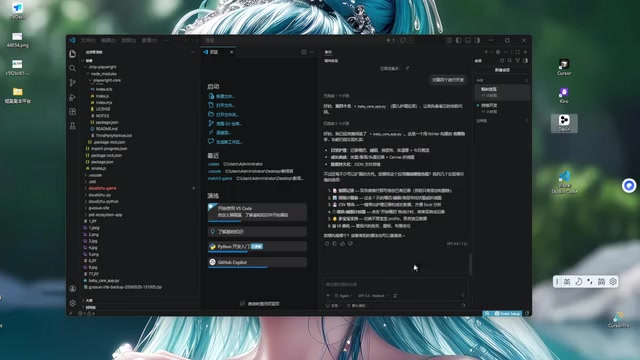Open the Extensions view

[x=73, y=111]
